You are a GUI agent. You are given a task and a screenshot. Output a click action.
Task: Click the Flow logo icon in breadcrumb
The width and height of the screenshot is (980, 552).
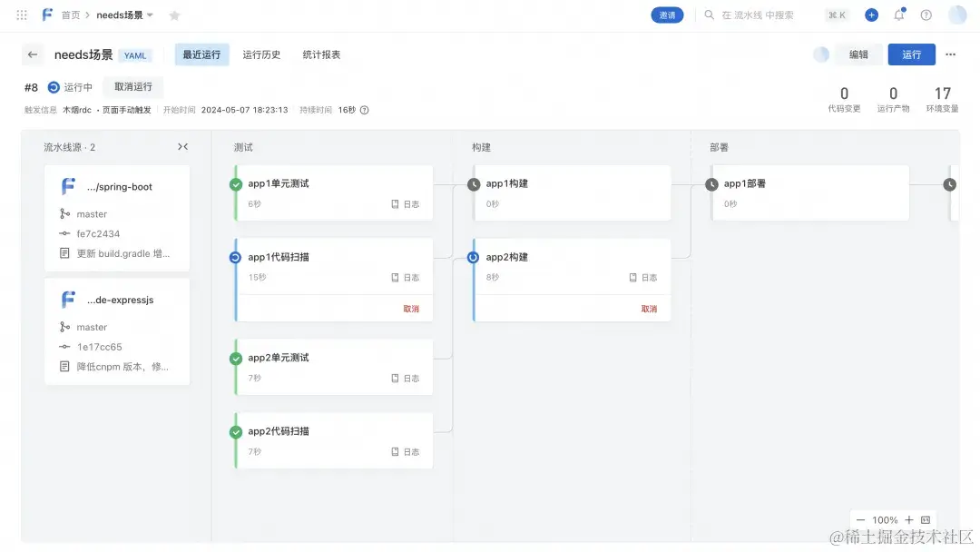[x=48, y=15]
